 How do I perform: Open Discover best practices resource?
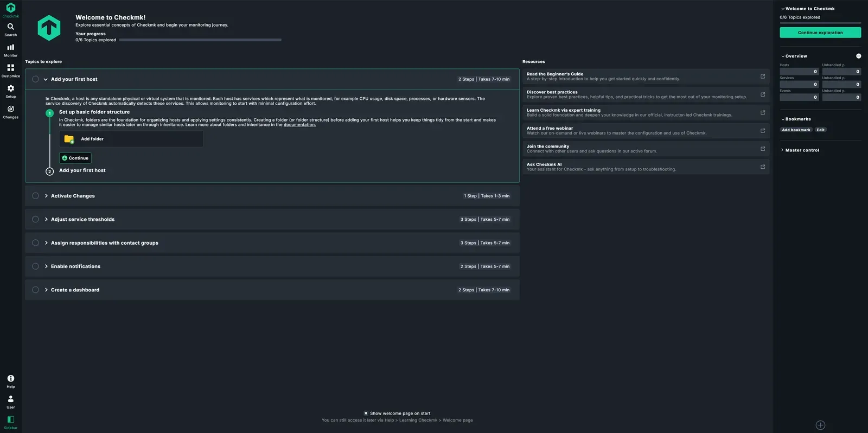tap(646, 94)
